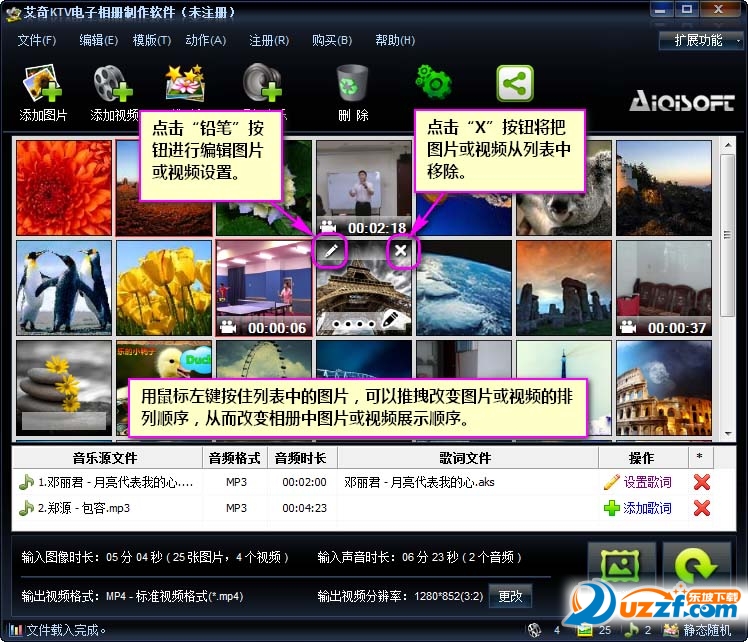Select the sofa video 00:00:37 thumbnail

[x=664, y=288]
